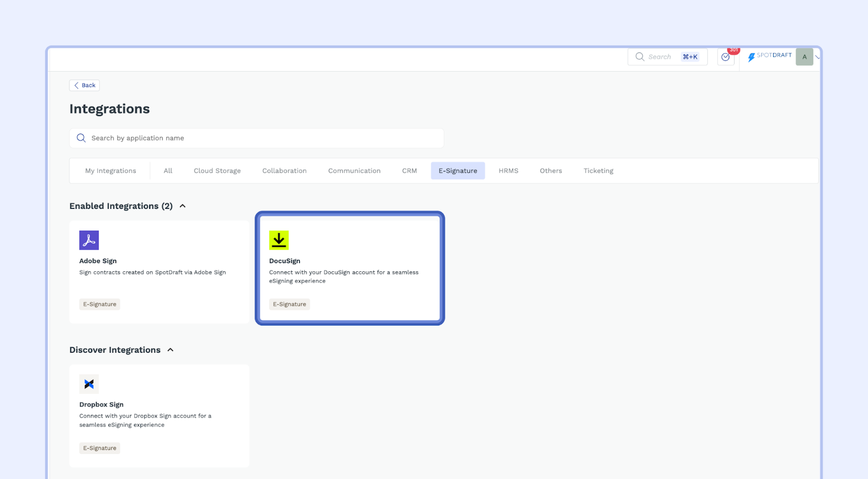Collapse the Enabled Integrations section

click(x=183, y=206)
